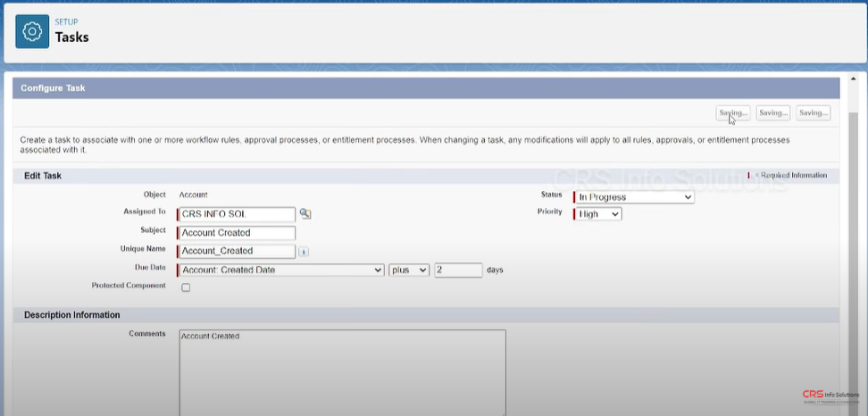Open the Due Date field dropdown

click(x=282, y=270)
